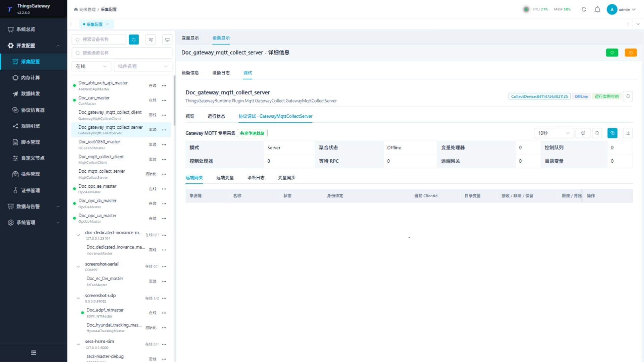Click the green refresh button in detail header

click(x=612, y=53)
